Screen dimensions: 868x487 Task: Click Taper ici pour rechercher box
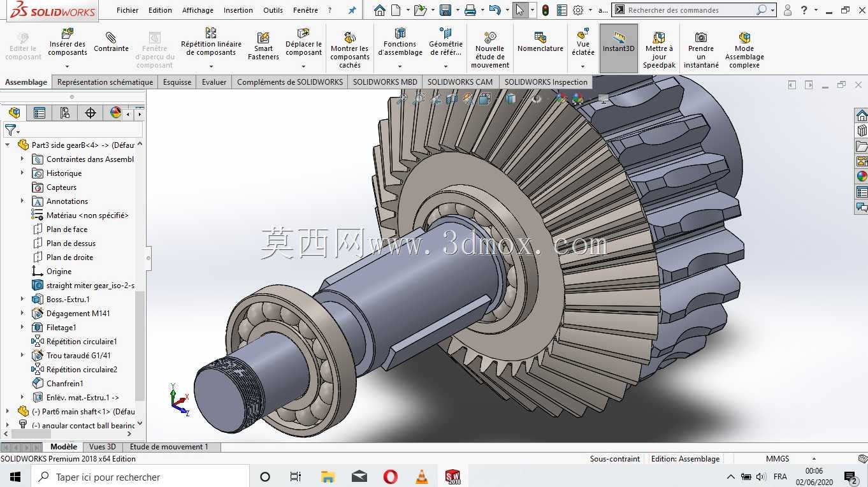140,476
